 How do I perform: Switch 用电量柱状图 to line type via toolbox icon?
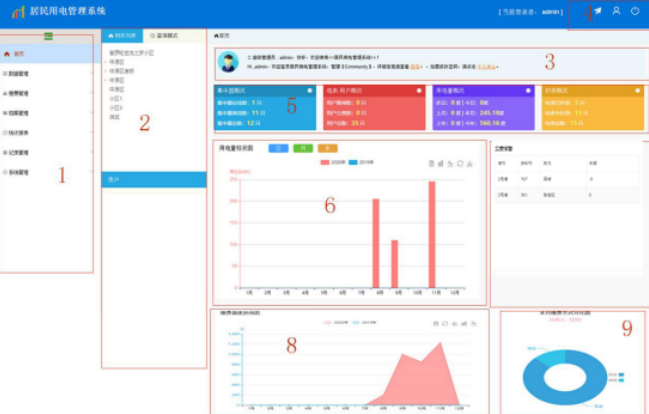point(450,164)
